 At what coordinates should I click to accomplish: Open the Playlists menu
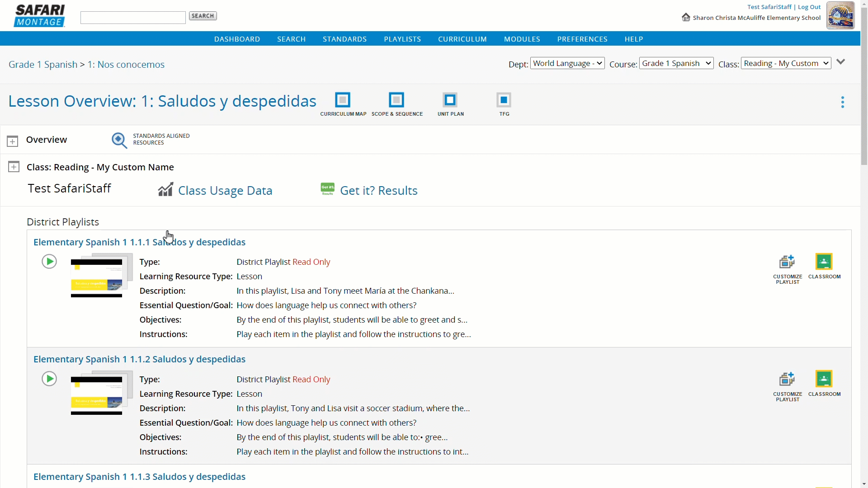[x=402, y=39]
